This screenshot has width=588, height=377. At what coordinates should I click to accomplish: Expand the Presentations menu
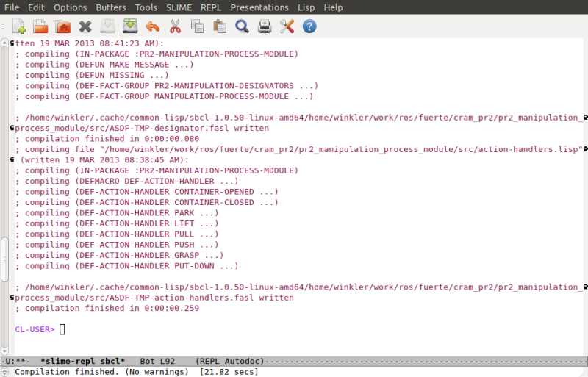pyautogui.click(x=259, y=7)
